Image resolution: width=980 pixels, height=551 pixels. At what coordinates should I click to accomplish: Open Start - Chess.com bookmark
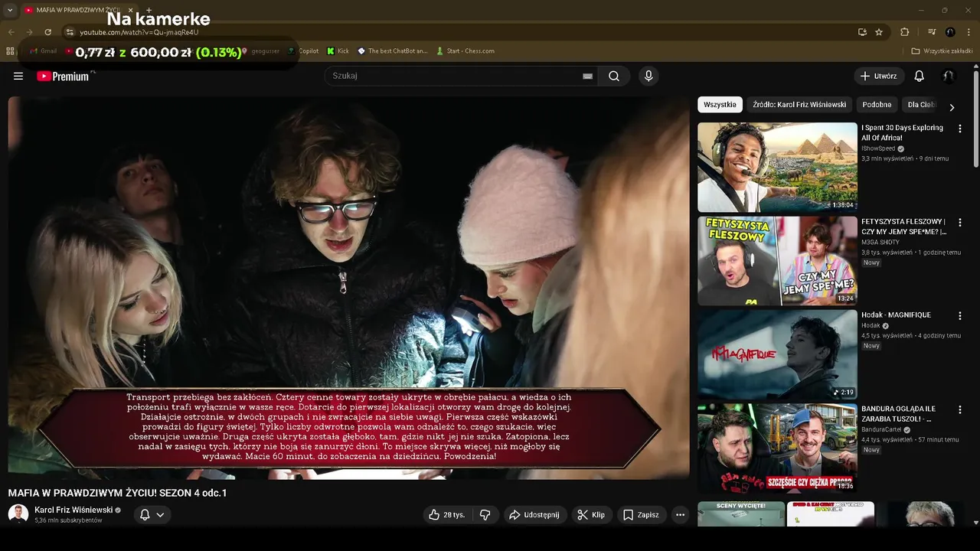point(465,51)
